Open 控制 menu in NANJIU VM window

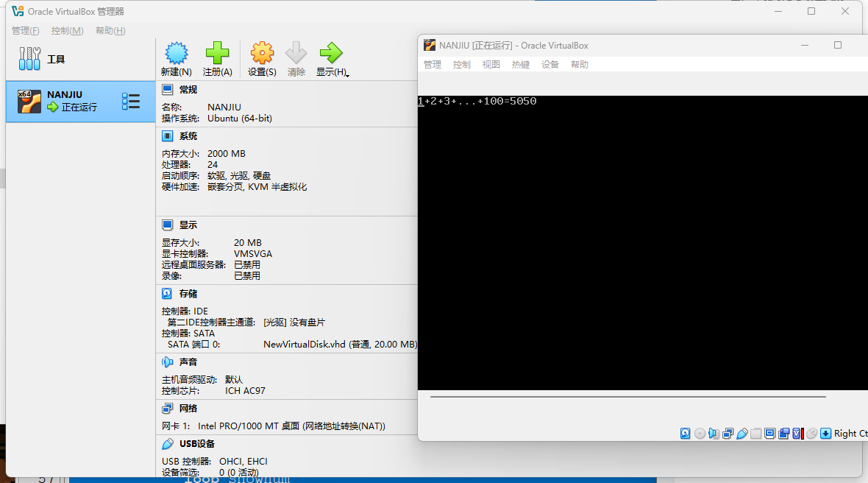click(x=462, y=64)
